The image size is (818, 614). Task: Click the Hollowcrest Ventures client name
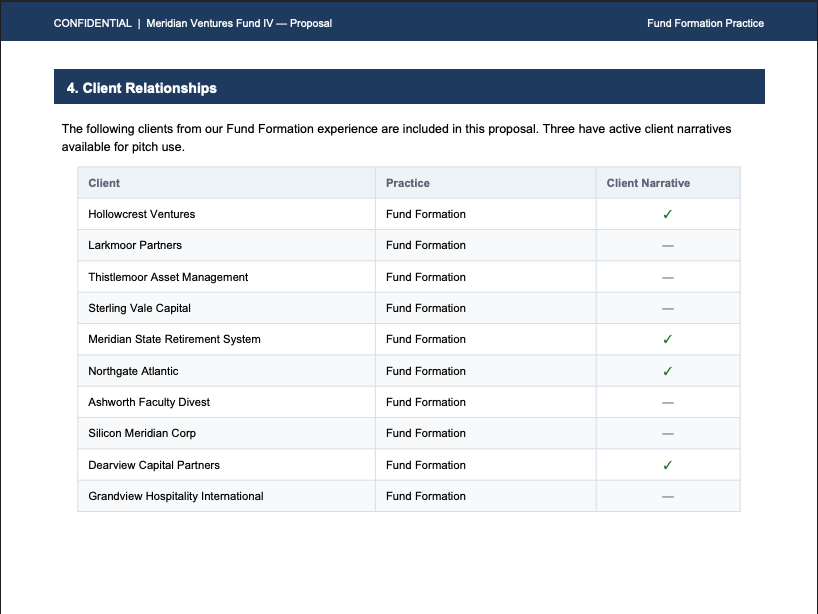tap(141, 214)
